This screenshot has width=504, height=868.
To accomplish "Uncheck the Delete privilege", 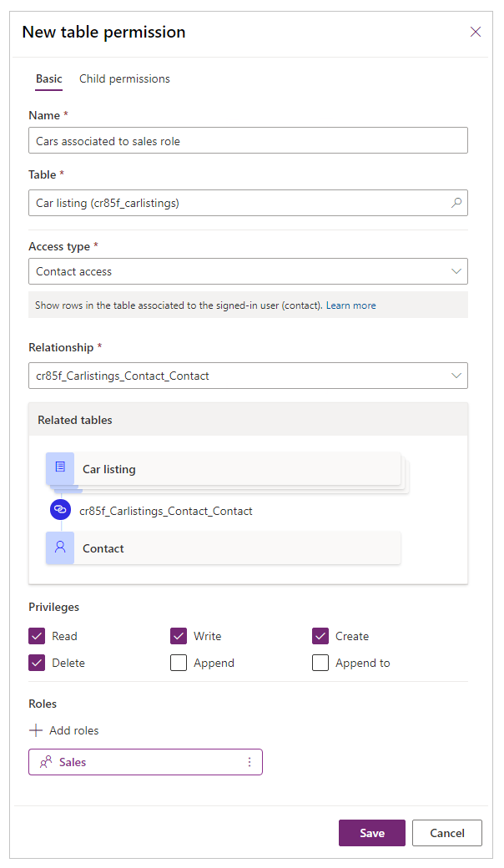I will 37,663.
